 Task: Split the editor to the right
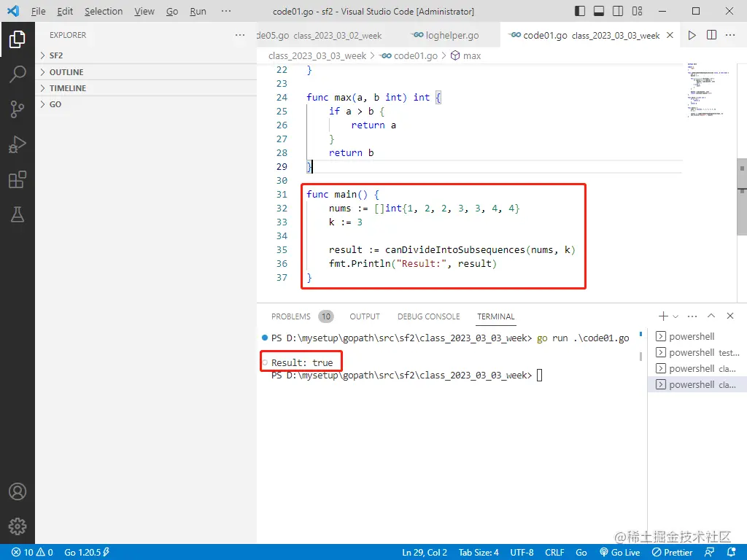click(x=711, y=35)
